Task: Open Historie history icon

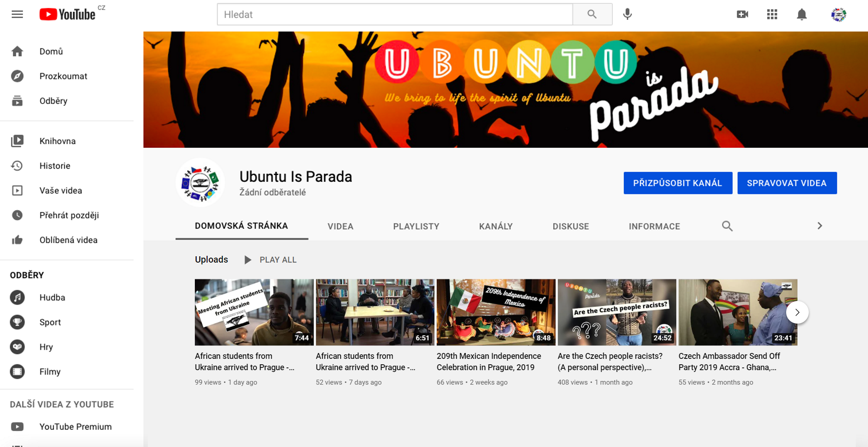Action: pos(17,166)
